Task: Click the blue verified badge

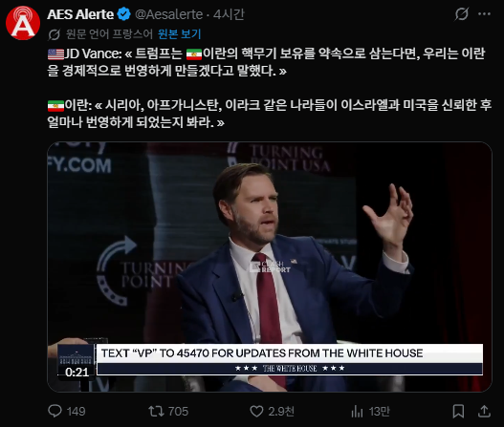Action: [x=123, y=14]
